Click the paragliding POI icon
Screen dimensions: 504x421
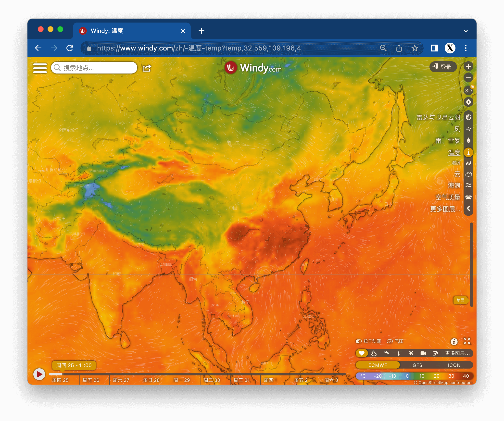point(435,353)
